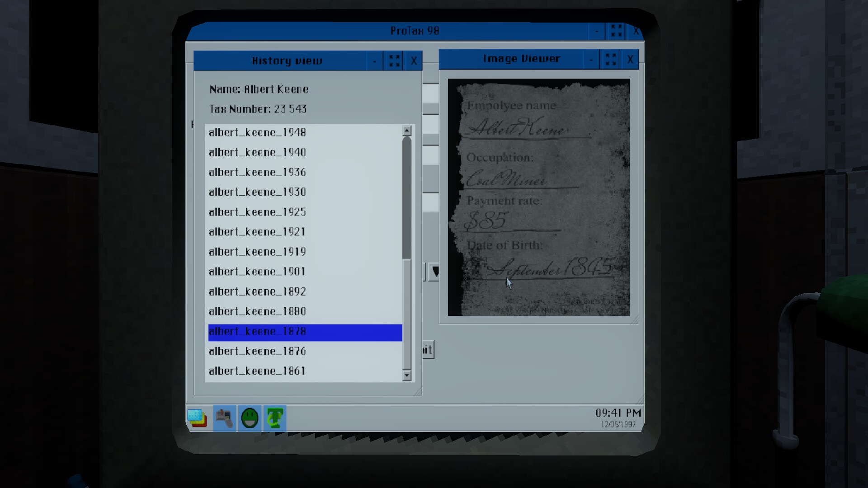Click the Tax Number 23 543 text
The width and height of the screenshot is (868, 488).
pyautogui.click(x=258, y=109)
